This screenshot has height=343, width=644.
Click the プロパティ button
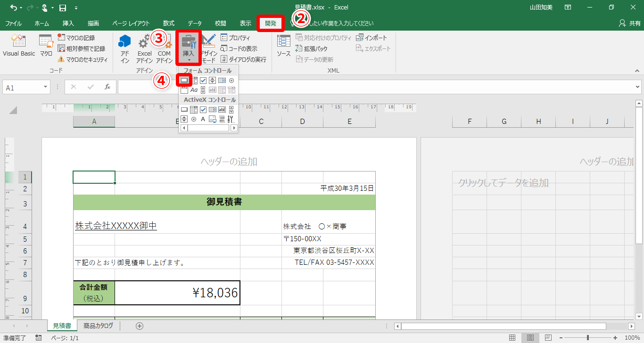pyautogui.click(x=236, y=38)
